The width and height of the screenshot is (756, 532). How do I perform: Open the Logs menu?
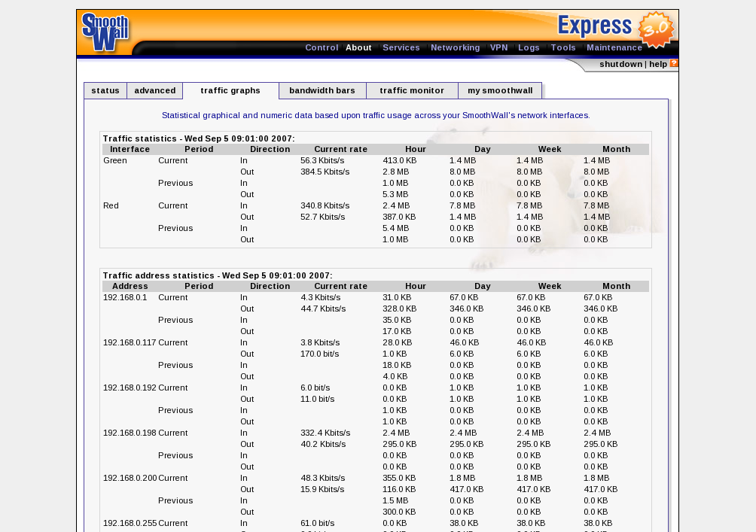(529, 47)
